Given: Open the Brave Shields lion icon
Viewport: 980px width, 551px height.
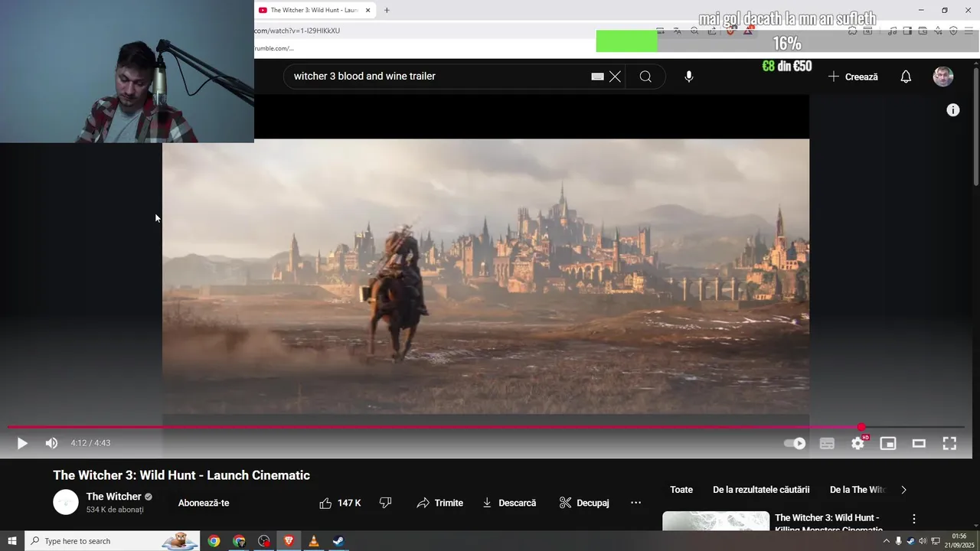Looking at the screenshot, I should (730, 31).
